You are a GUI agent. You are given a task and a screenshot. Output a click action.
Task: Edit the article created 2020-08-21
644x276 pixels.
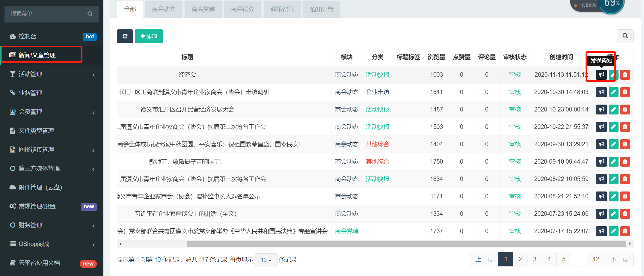tap(613, 196)
